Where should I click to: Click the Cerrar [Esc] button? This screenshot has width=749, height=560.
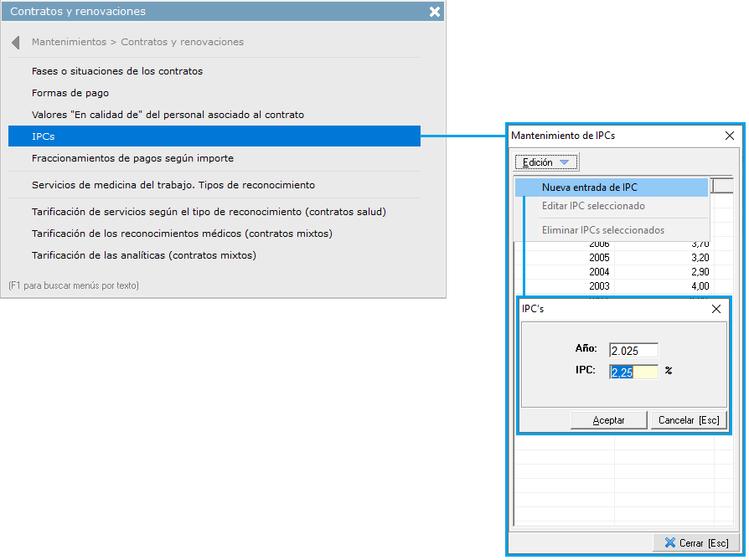point(695,542)
